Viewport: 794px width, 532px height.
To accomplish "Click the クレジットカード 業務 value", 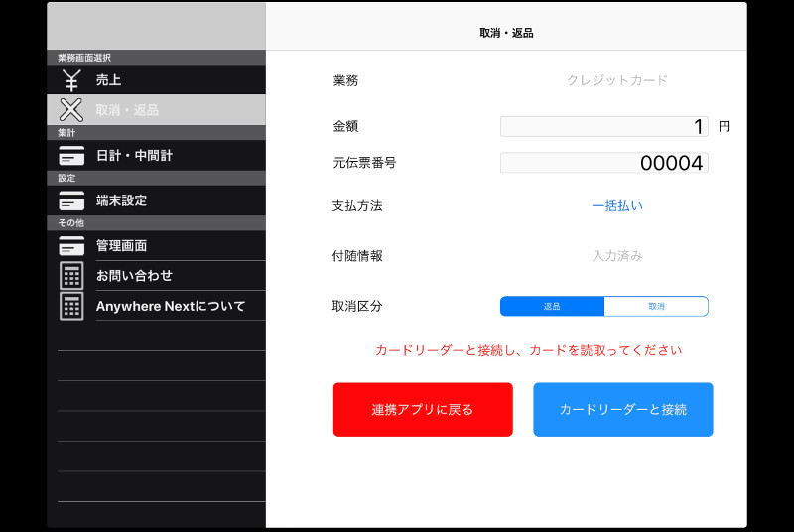I will [x=617, y=80].
